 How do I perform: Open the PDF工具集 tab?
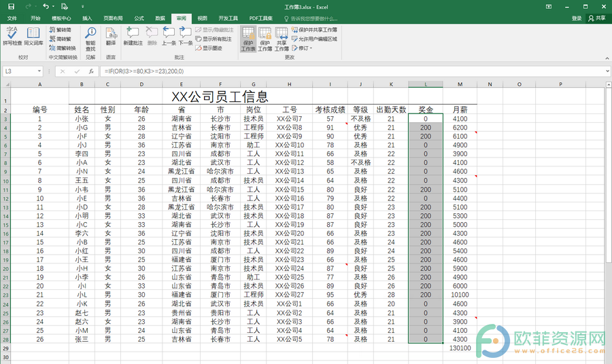pyautogui.click(x=260, y=18)
